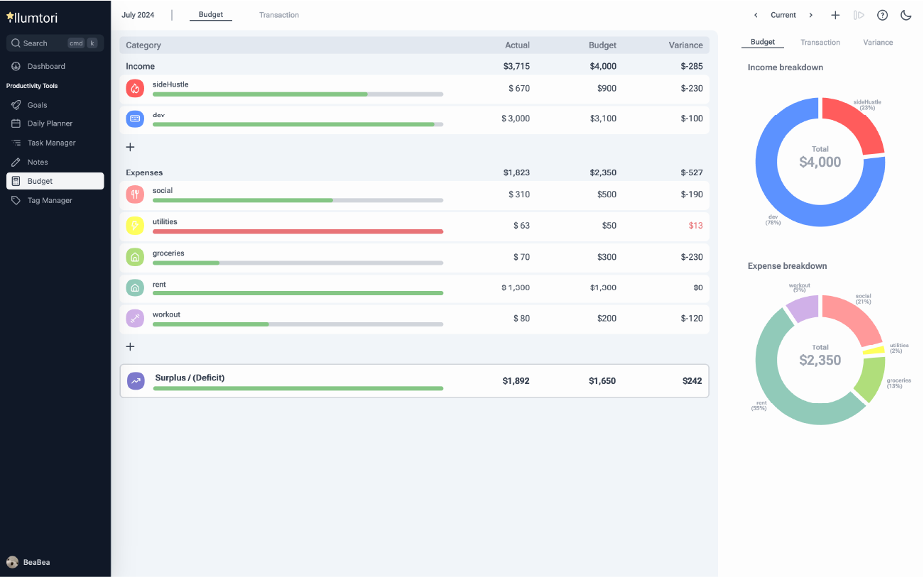Click the Surplus / (Deficit) trend icon
Screen dimensions: 924x577
coord(136,381)
